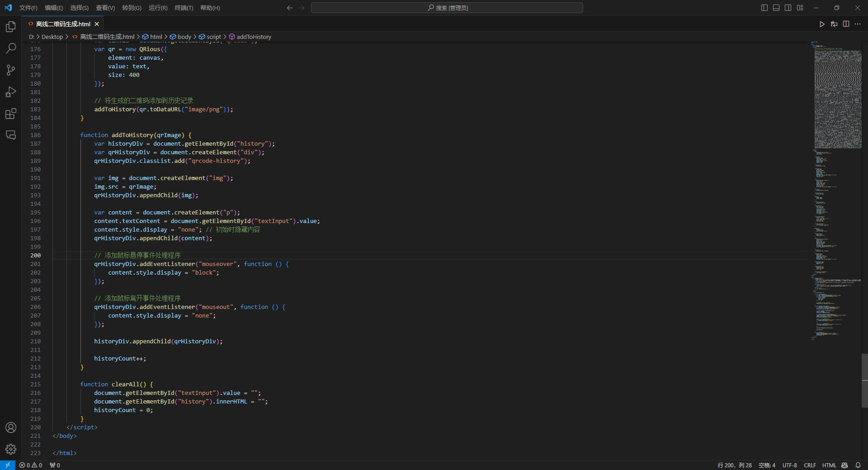Change indentation via 空格: 4
The image size is (868, 470).
click(x=767, y=465)
